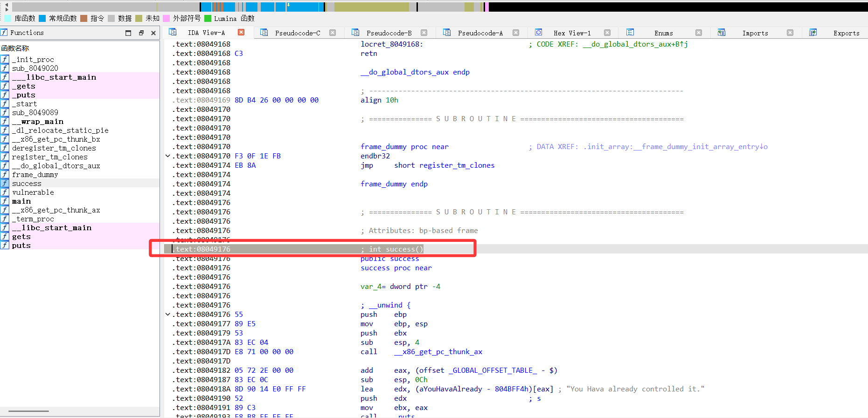Open the Enums tab

click(663, 33)
